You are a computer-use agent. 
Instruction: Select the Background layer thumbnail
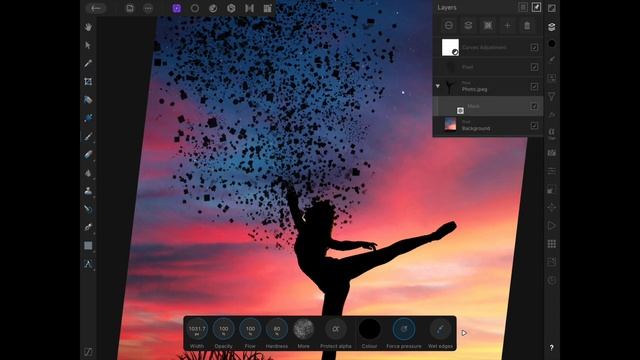click(450, 124)
